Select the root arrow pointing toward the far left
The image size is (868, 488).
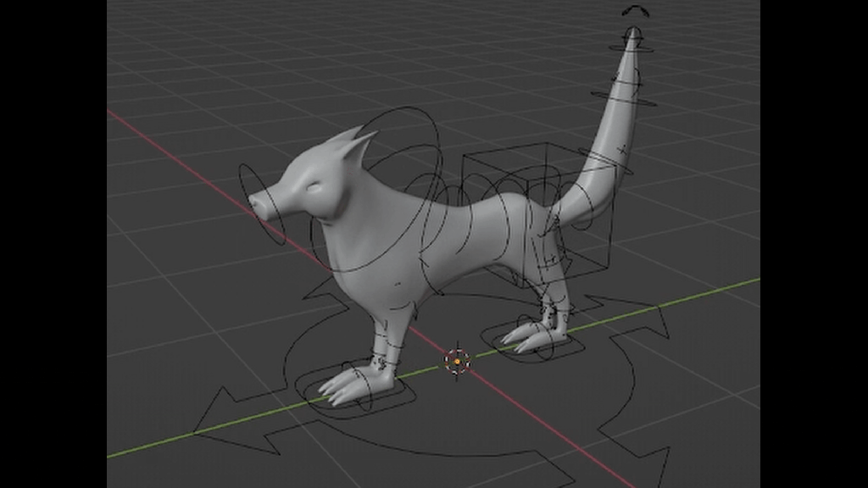[219, 399]
